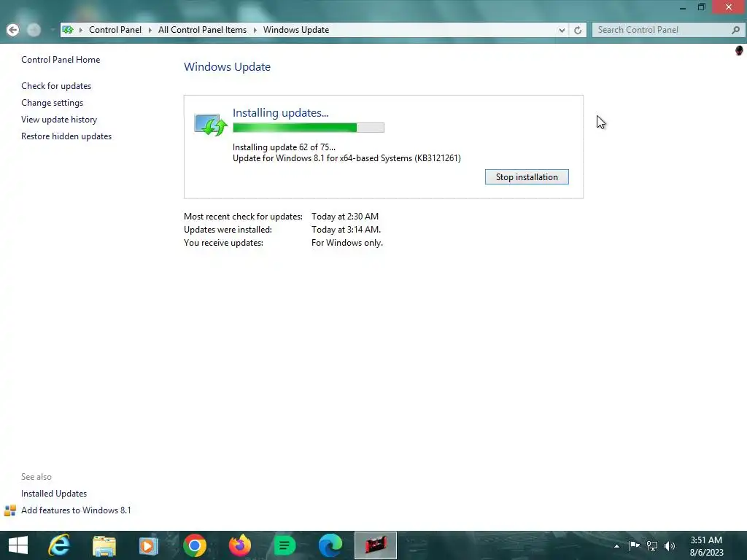Image resolution: width=747 pixels, height=560 pixels.
Task: Select All Control Panel Items breadcrumb
Action: coord(202,30)
